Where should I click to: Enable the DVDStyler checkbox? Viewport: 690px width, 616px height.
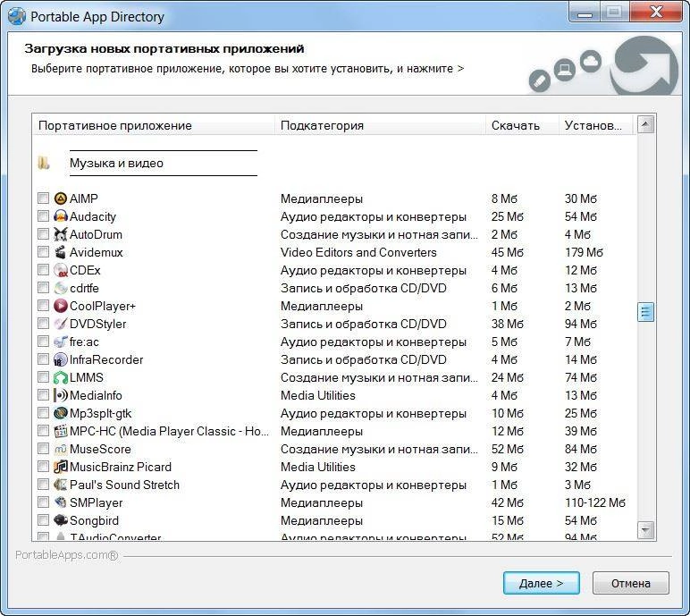(43, 323)
